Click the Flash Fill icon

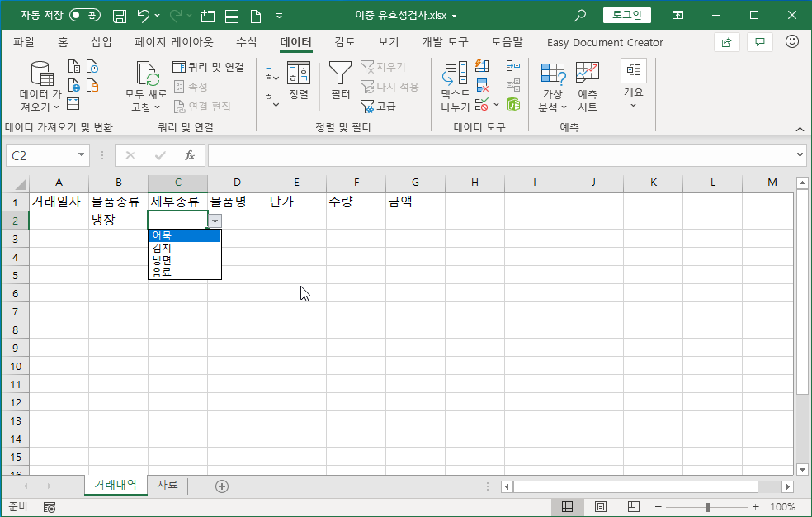click(482, 66)
